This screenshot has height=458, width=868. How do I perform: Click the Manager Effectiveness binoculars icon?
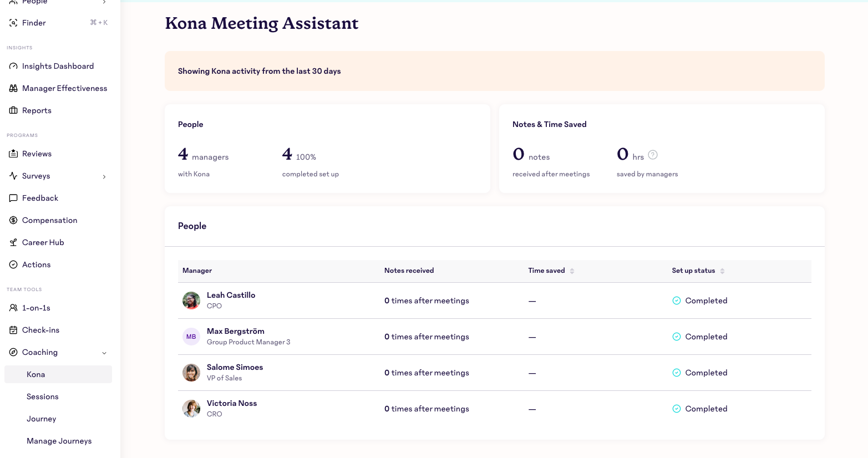(13, 88)
